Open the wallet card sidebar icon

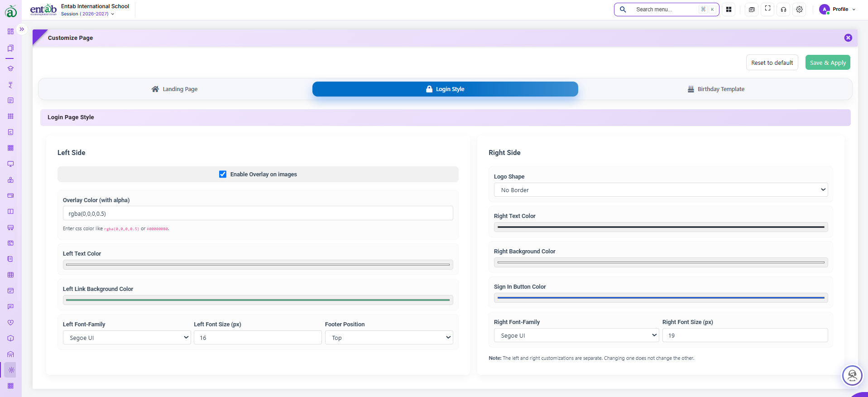(x=10, y=196)
